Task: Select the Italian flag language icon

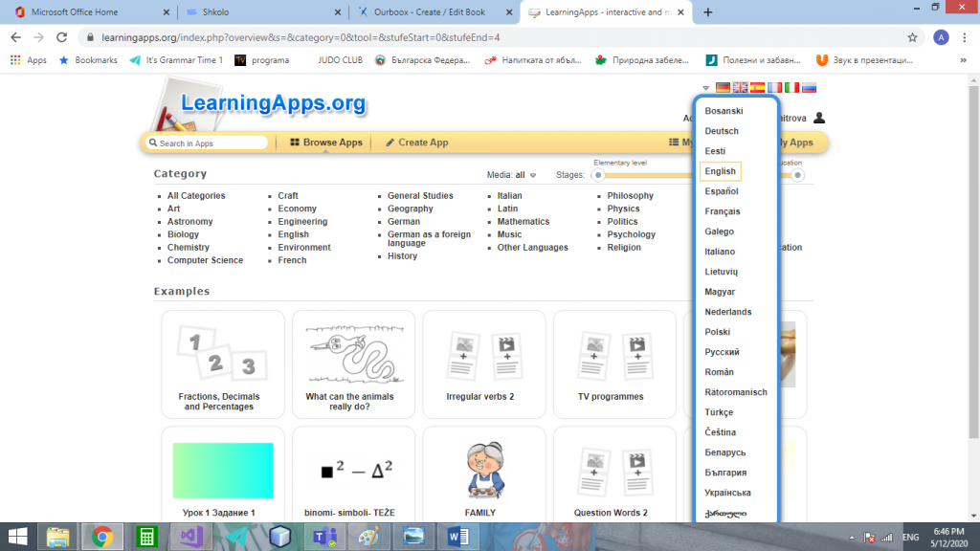Action: coord(791,87)
